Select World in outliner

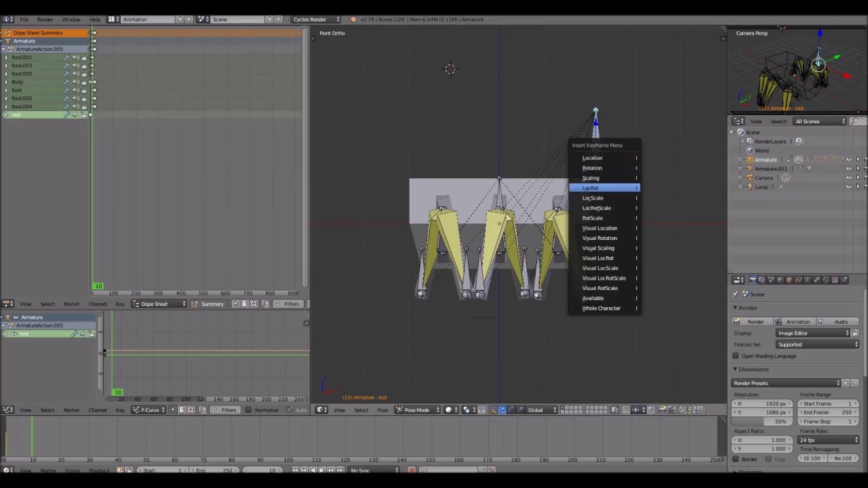(762, 150)
